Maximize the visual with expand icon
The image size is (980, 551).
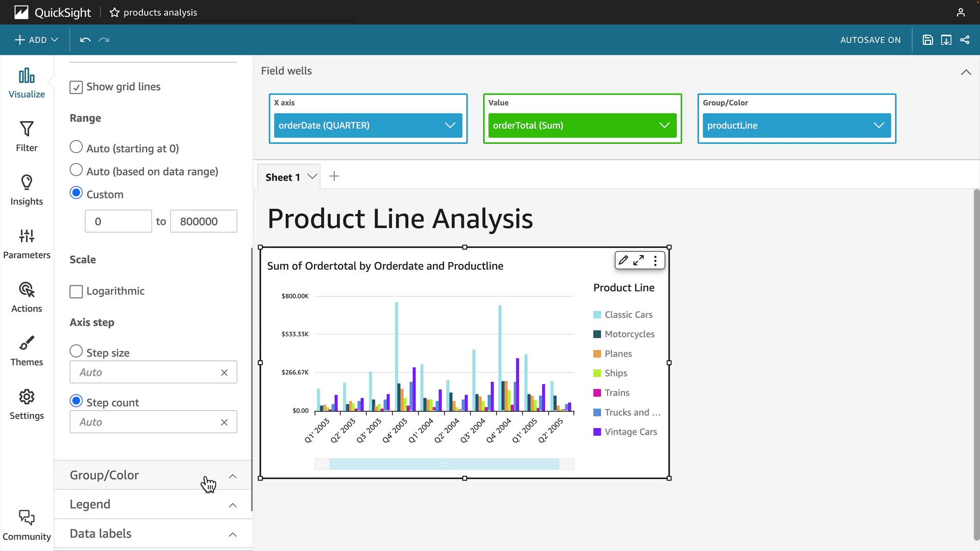[x=639, y=260]
